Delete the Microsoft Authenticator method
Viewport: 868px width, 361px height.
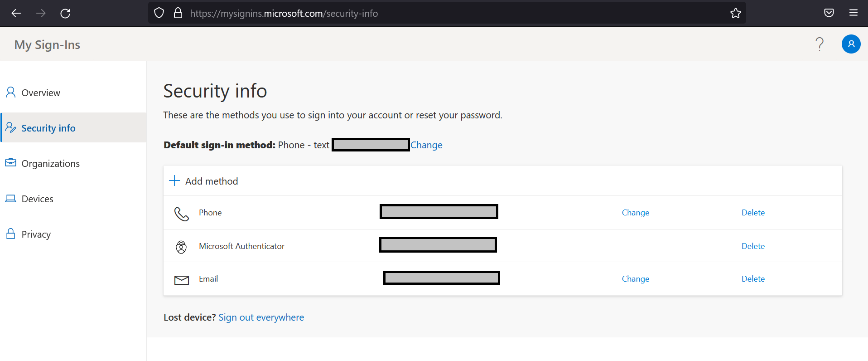(x=753, y=246)
